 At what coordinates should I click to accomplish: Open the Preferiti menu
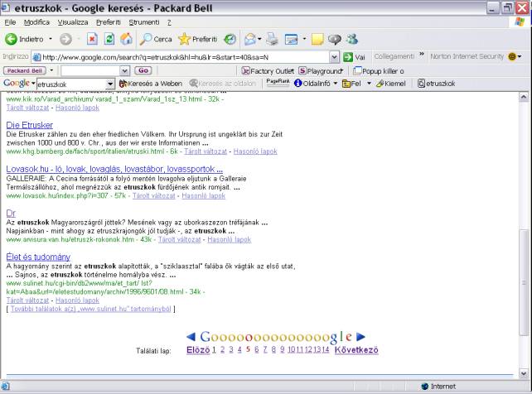coord(109,22)
